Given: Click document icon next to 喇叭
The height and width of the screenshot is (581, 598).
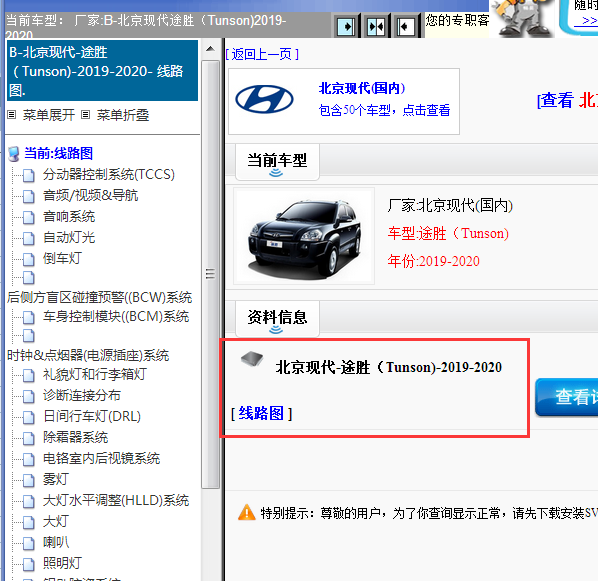Looking at the screenshot, I should click(x=29, y=543).
